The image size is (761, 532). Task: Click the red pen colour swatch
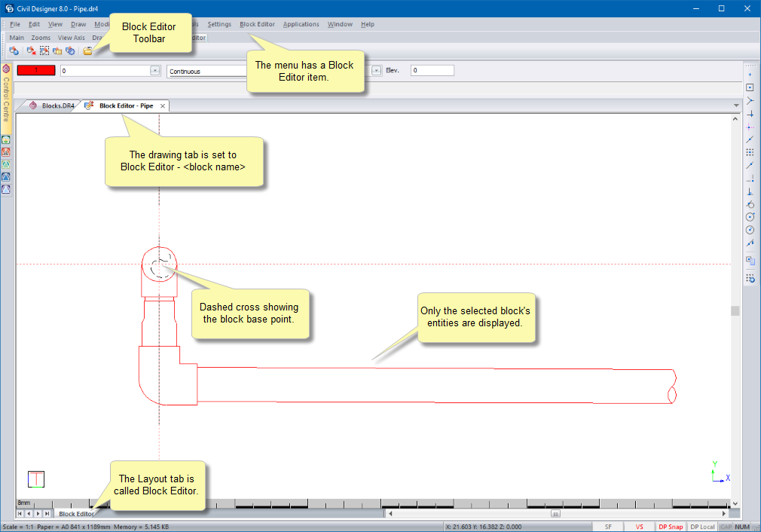(36, 70)
